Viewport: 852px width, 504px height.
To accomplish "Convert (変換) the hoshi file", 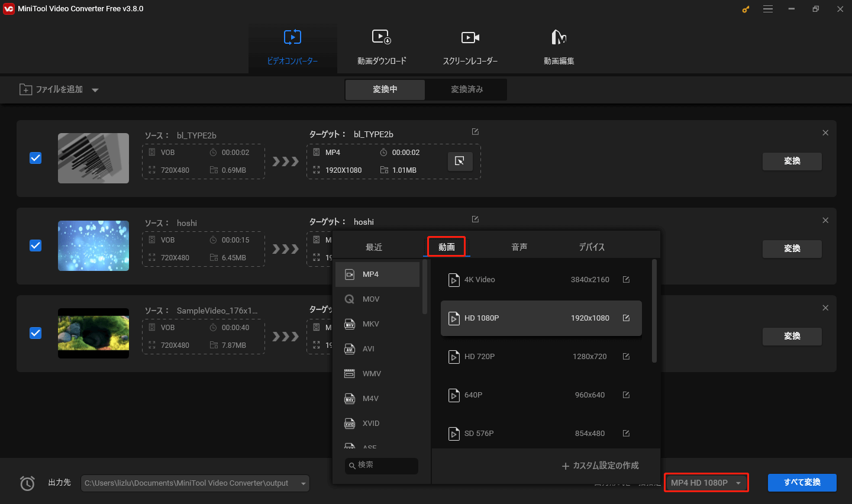I will pos(792,248).
